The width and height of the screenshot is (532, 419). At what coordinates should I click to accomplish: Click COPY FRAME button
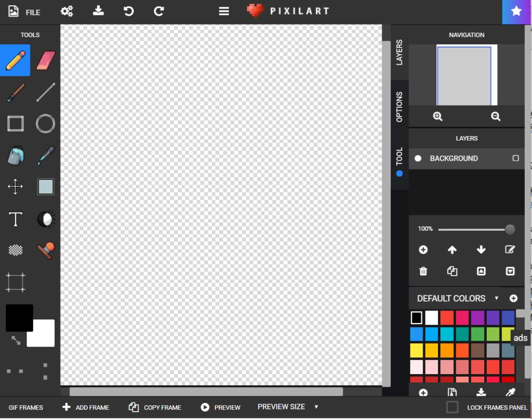pyautogui.click(x=155, y=407)
